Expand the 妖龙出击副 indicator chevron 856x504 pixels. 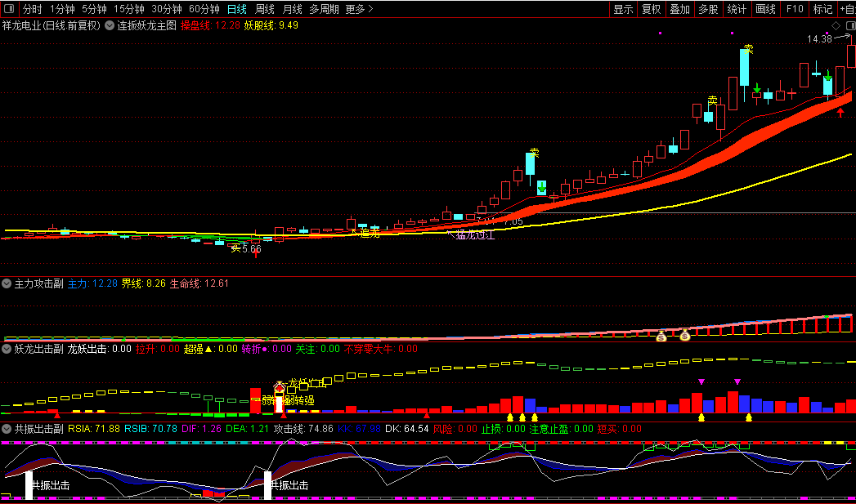[7, 349]
